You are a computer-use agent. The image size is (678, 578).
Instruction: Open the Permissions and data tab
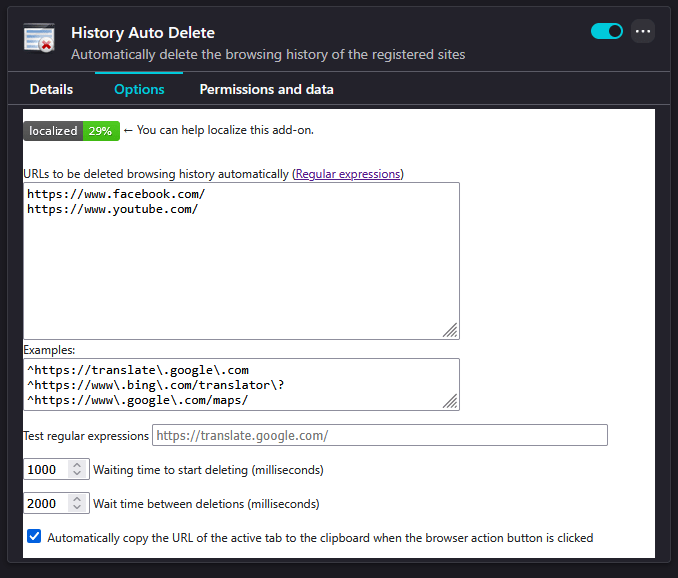point(266,89)
